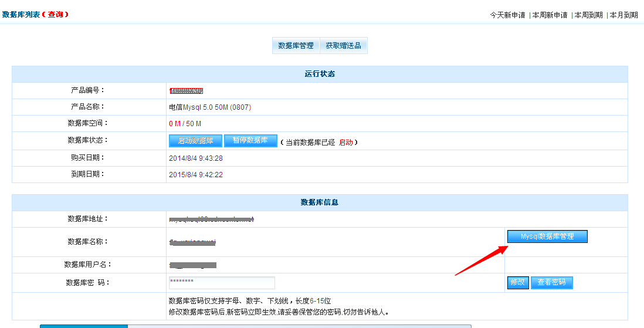
Task: Click the blurred 数据库地址 value
Action: [x=211, y=219]
